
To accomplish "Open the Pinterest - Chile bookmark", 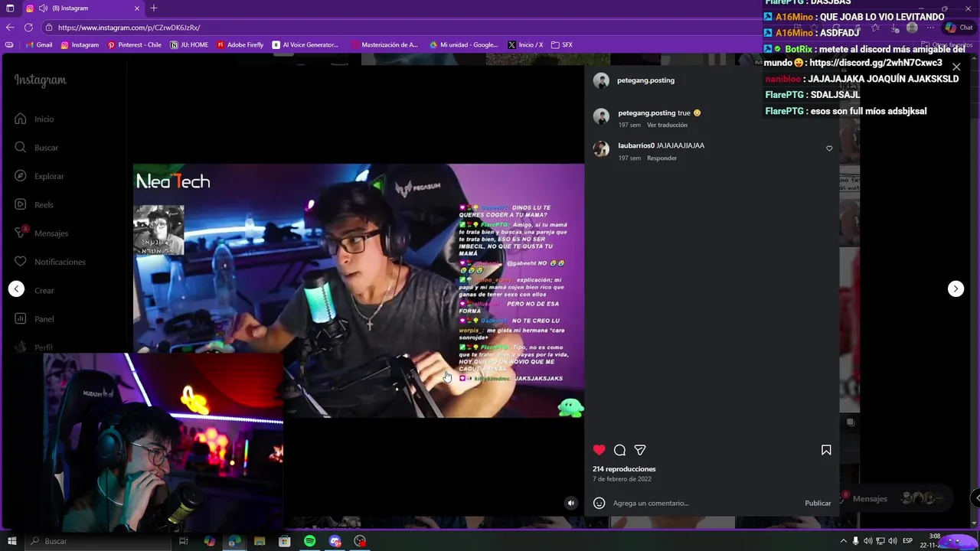I will click(135, 45).
